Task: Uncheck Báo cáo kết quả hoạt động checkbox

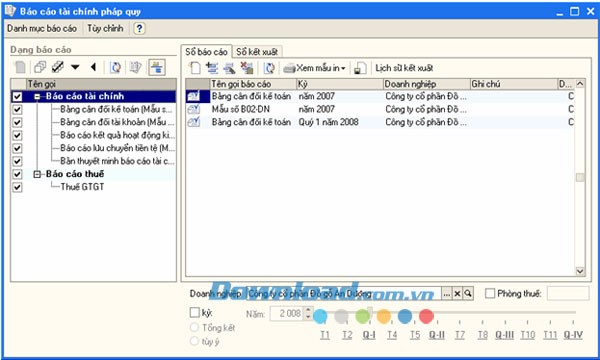Action: click(17, 135)
